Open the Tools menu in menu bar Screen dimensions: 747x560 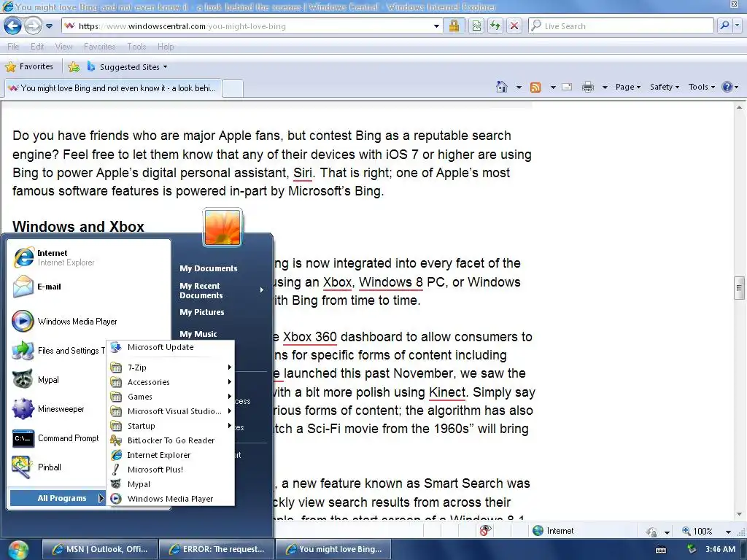[136, 47]
